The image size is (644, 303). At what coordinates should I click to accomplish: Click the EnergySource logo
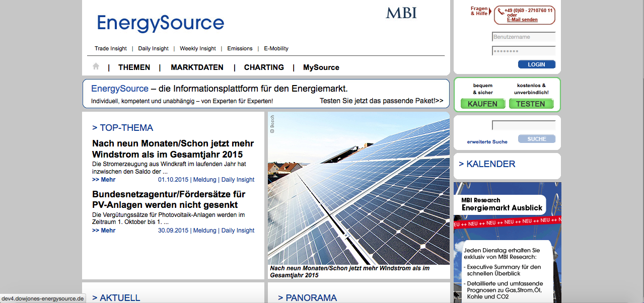tap(161, 24)
